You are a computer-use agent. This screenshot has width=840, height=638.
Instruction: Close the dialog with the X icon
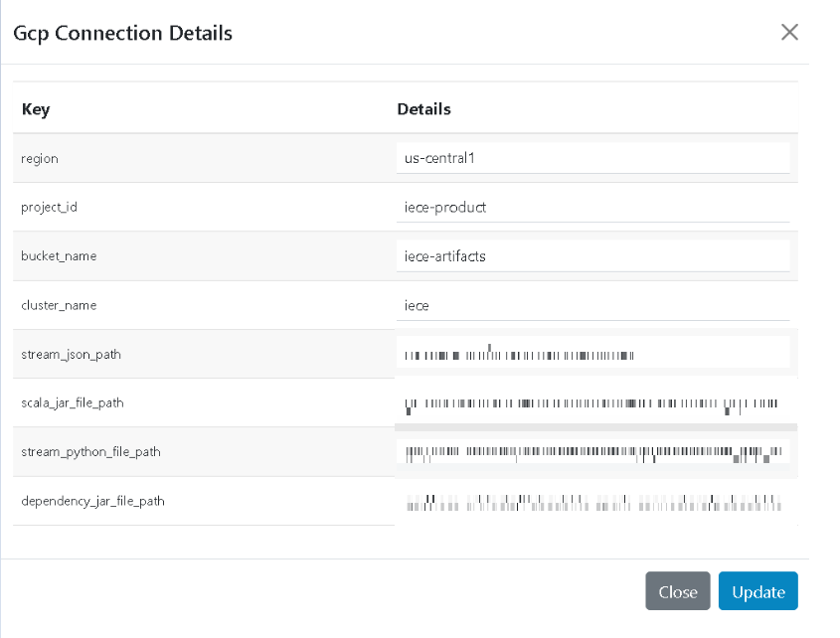[789, 32]
